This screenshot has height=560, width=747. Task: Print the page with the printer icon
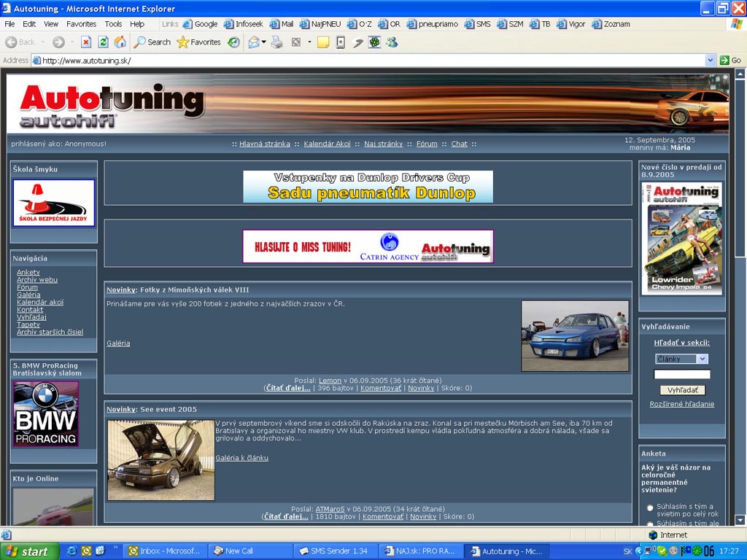point(276,42)
